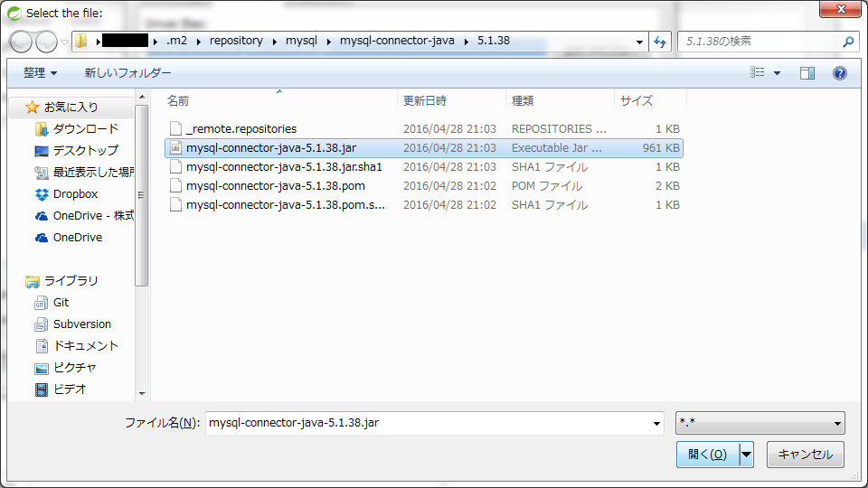Sort files by 更新日時 column header
This screenshot has height=488, width=868.
(425, 101)
